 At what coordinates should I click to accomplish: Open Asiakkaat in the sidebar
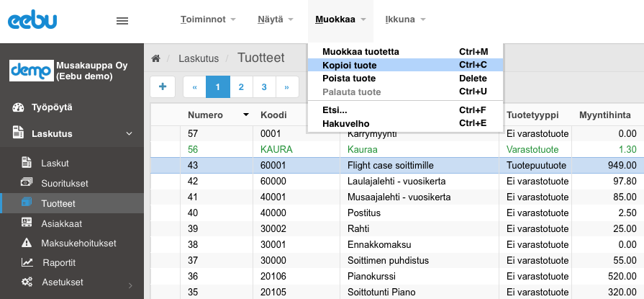[62, 223]
